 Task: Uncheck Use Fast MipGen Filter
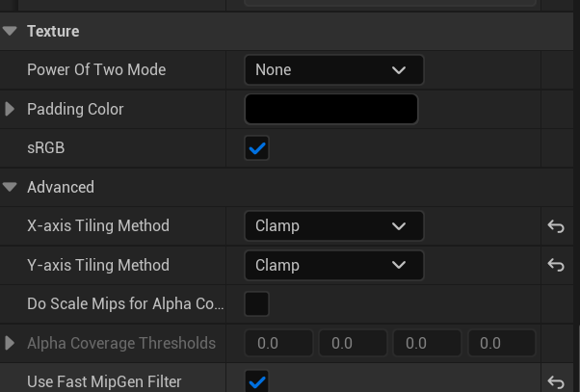coord(256,381)
